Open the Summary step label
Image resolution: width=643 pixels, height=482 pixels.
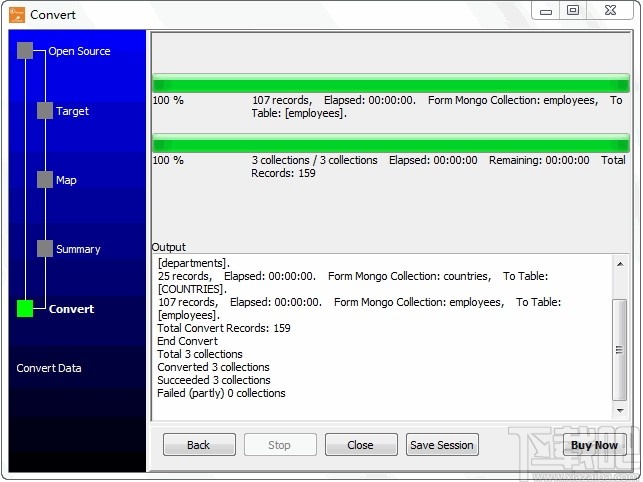tap(78, 249)
